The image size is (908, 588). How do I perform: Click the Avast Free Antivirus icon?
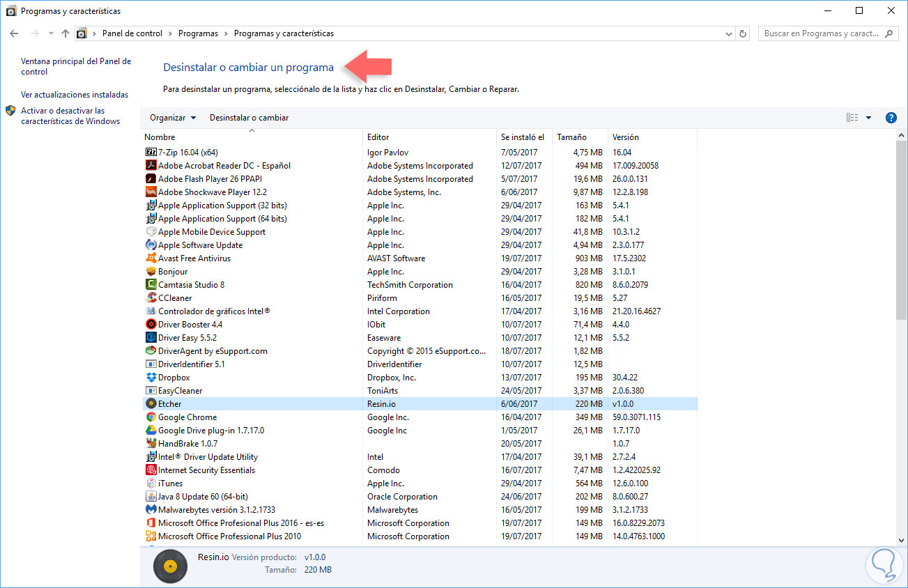(151, 258)
